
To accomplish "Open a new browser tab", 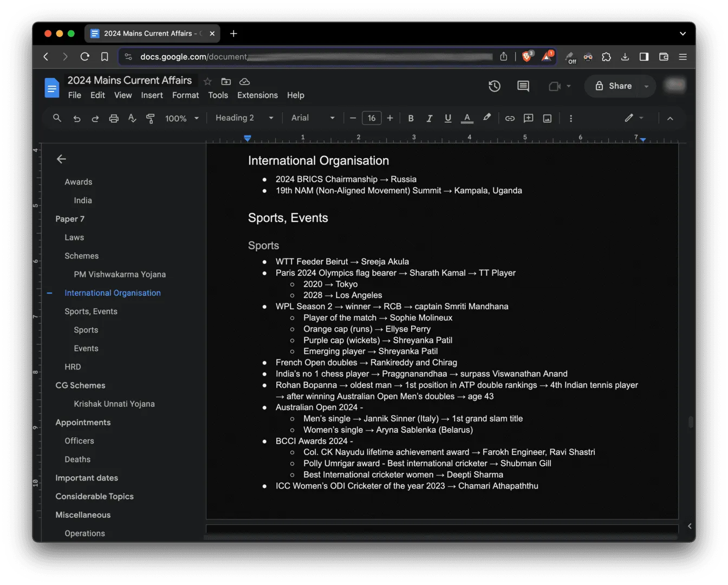I will 233,34.
